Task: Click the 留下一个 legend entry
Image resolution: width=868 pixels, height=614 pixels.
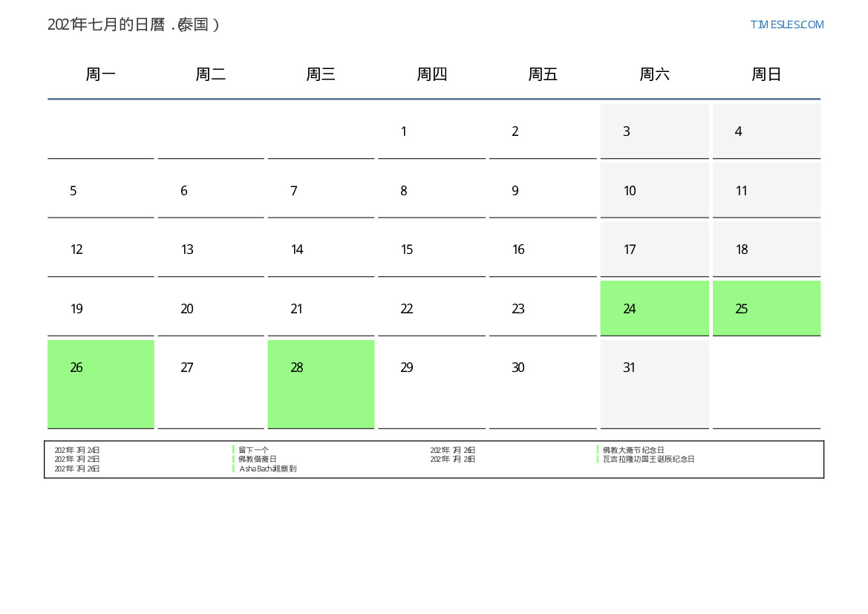Action: coord(253,450)
